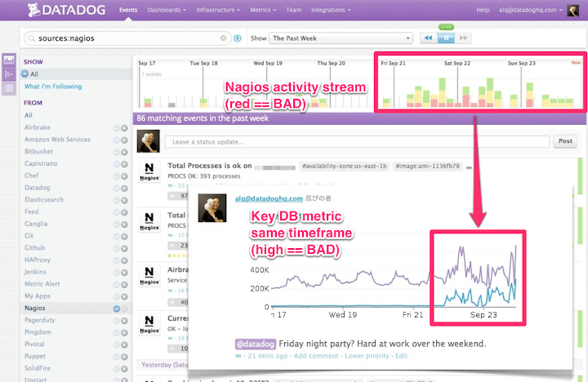The height and width of the screenshot is (382, 588).
Task: Select All under FROM
Action: 29,115
